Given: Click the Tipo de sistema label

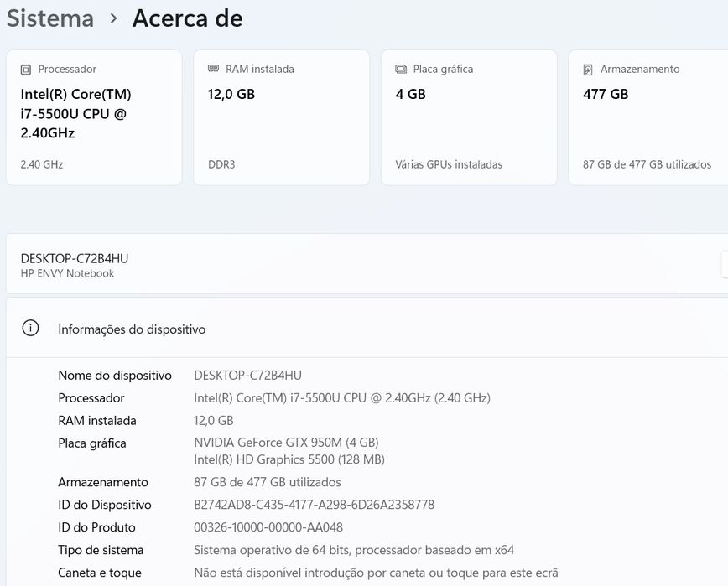Looking at the screenshot, I should pyautogui.click(x=101, y=550).
